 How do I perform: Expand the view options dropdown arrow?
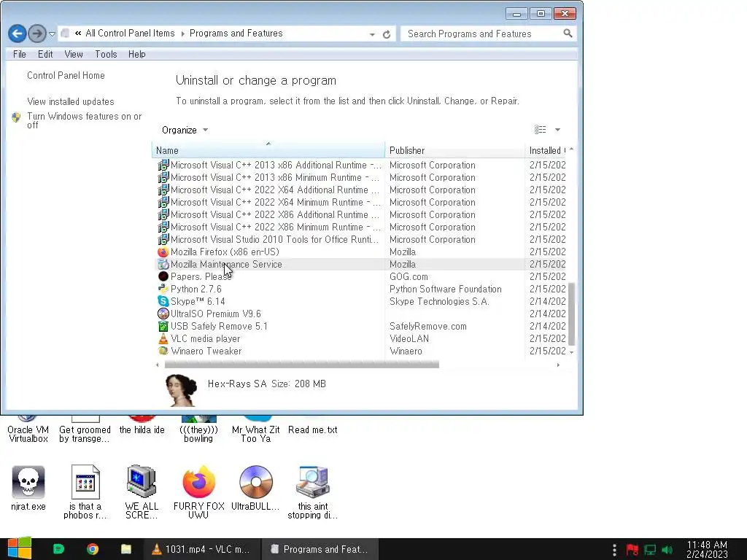tap(557, 130)
